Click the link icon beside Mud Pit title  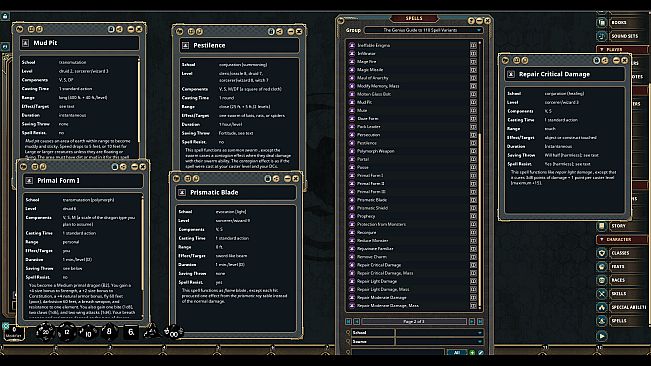click(x=25, y=43)
